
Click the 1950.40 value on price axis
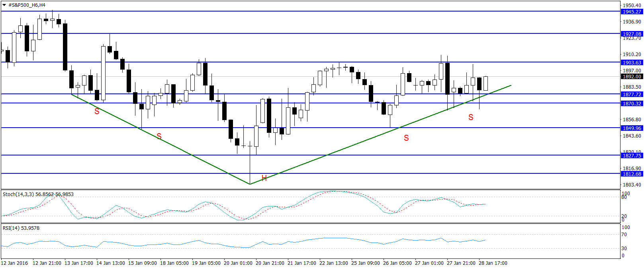pos(632,5)
